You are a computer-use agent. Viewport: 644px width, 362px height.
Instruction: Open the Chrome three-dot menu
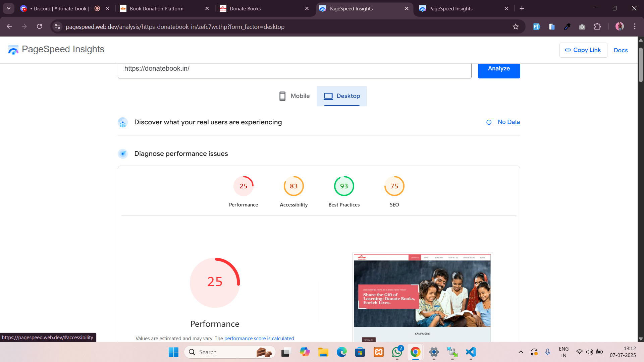coord(635,26)
